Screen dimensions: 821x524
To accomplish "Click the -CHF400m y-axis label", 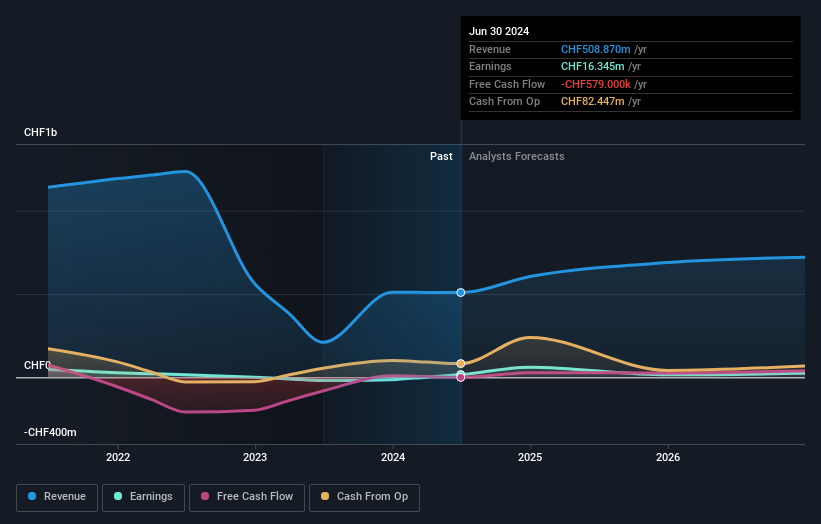I will (50, 432).
